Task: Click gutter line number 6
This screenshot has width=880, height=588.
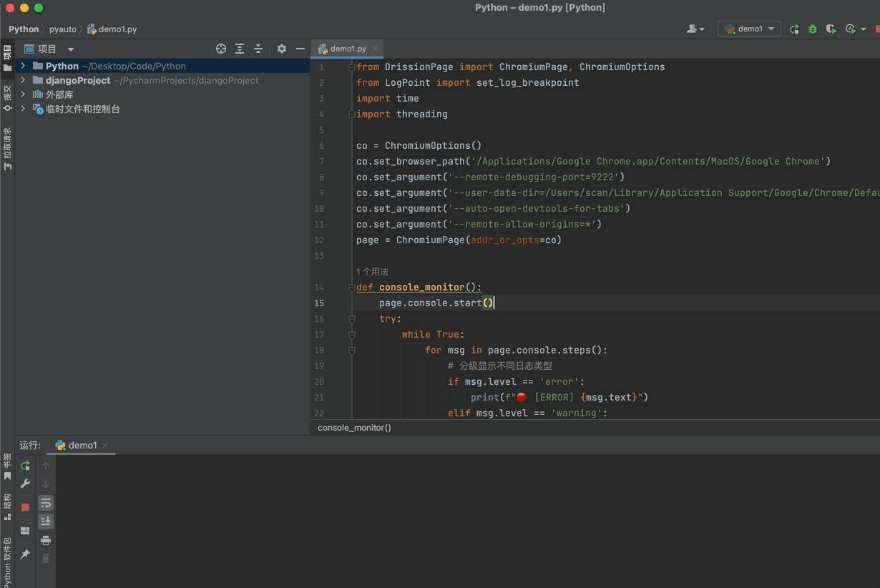Action: (321, 146)
